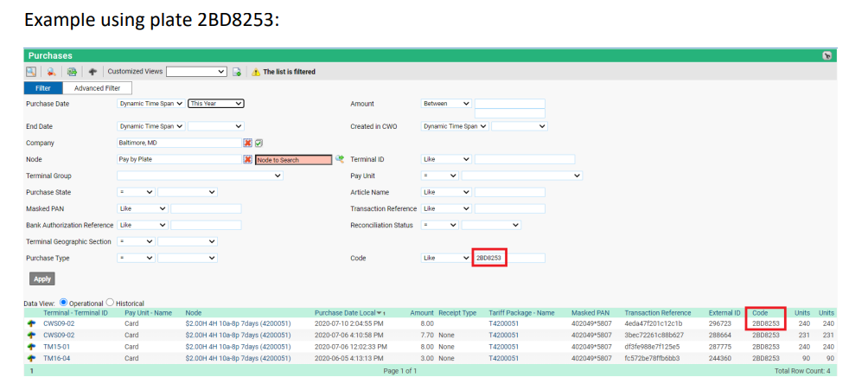Viewport: 868px width, 390px height.
Task: Click the save customized view icon
Action: (236, 72)
